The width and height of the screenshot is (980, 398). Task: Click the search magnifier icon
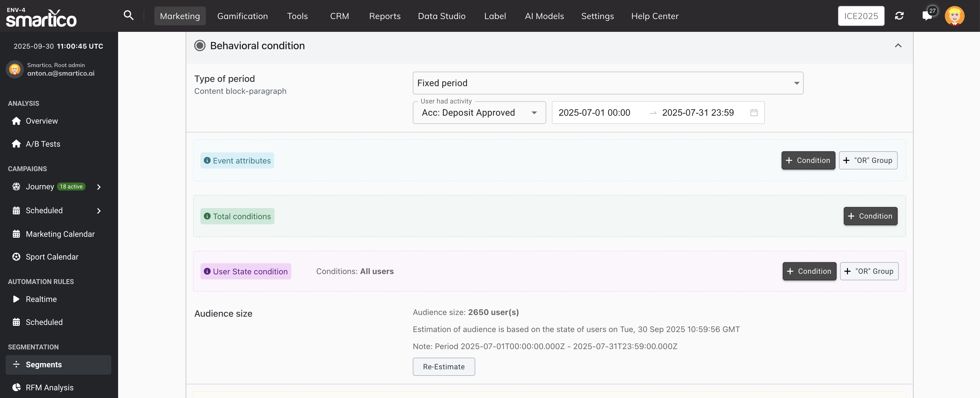(129, 16)
